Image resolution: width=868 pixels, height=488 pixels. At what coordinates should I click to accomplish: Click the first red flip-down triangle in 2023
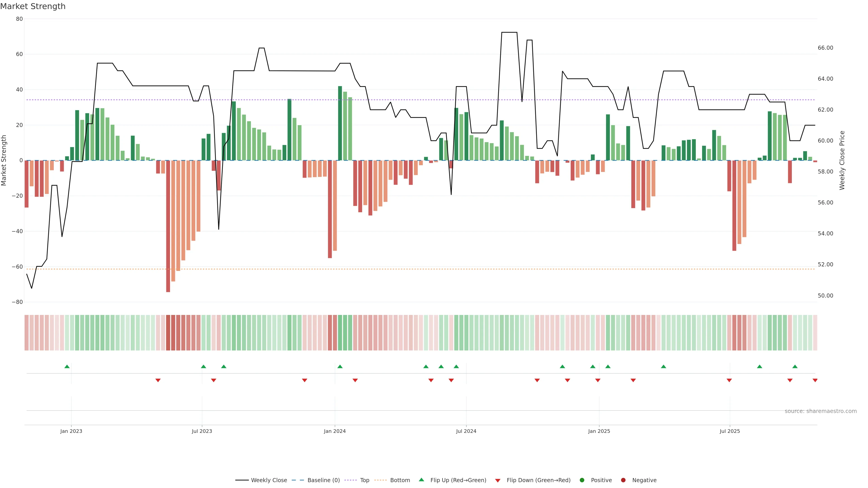coord(158,380)
